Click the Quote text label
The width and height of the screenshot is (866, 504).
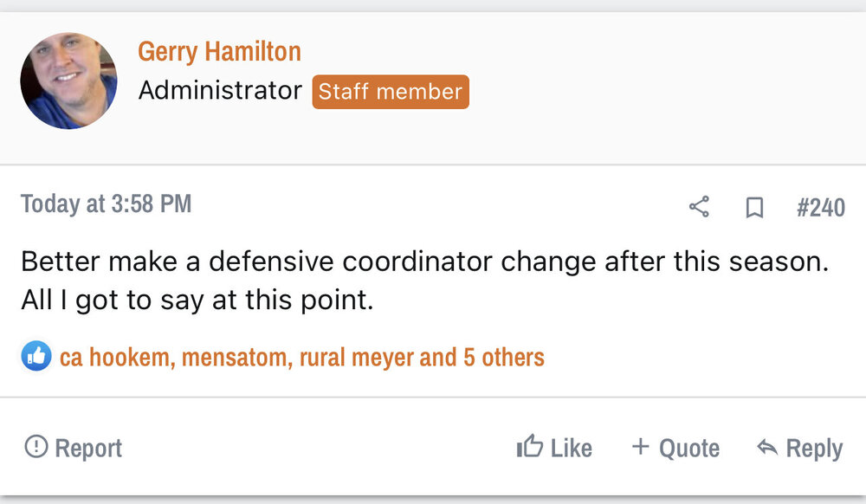coord(688,448)
